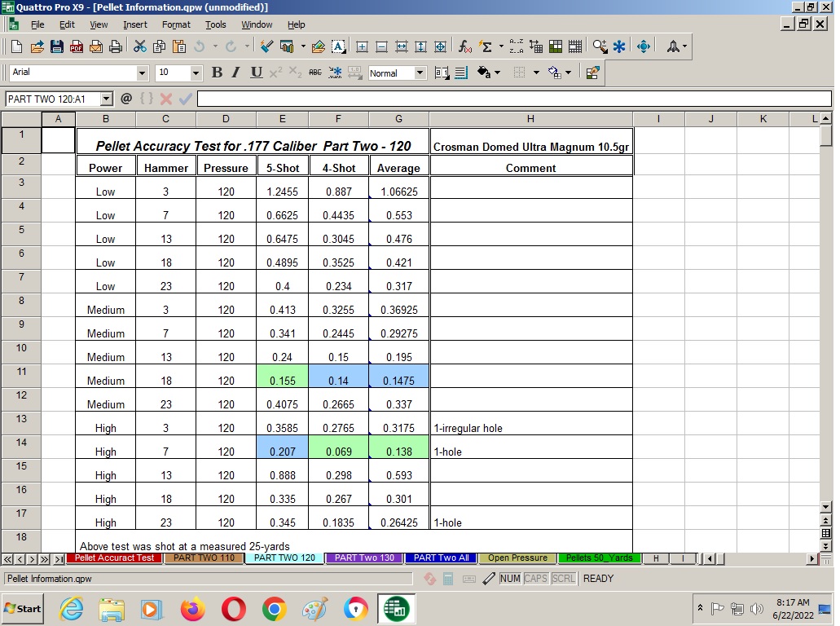
Task: Click the Open file folder icon
Action: point(37,46)
